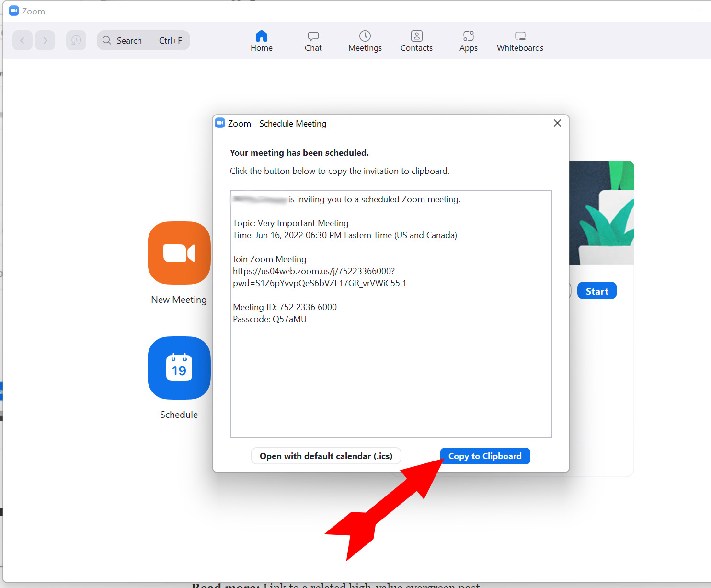Click the plant illustration thumbnail

602,213
